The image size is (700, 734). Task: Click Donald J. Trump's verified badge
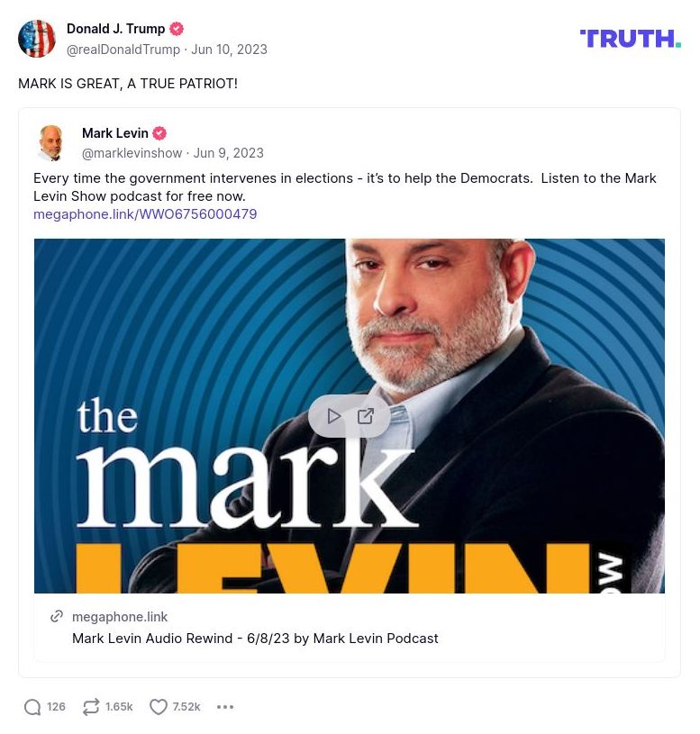pos(177,29)
